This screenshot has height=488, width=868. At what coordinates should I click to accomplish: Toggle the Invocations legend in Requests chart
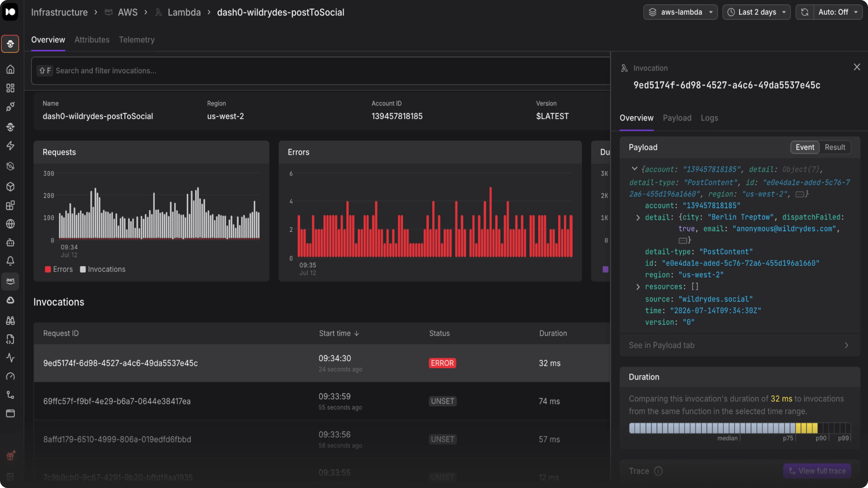pyautogui.click(x=103, y=269)
